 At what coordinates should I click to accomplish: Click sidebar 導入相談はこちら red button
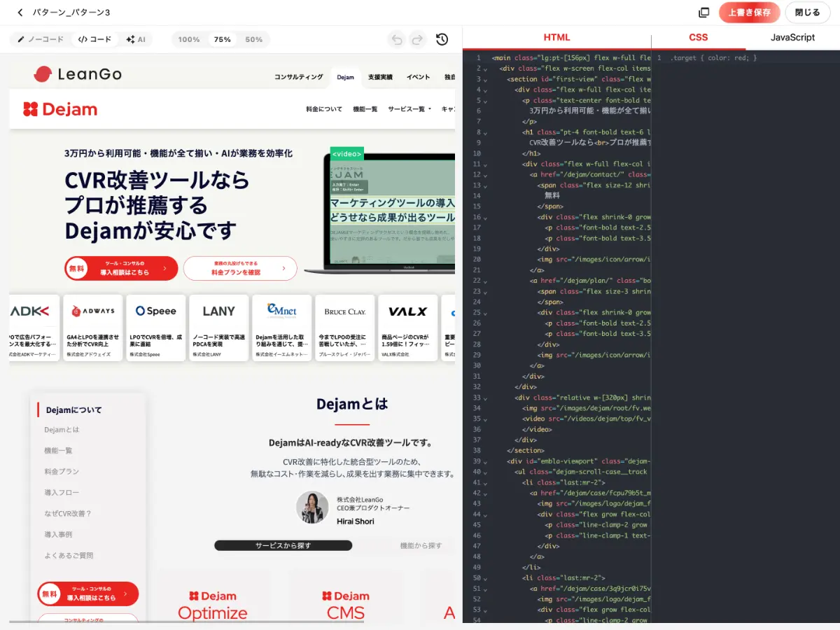click(x=88, y=594)
